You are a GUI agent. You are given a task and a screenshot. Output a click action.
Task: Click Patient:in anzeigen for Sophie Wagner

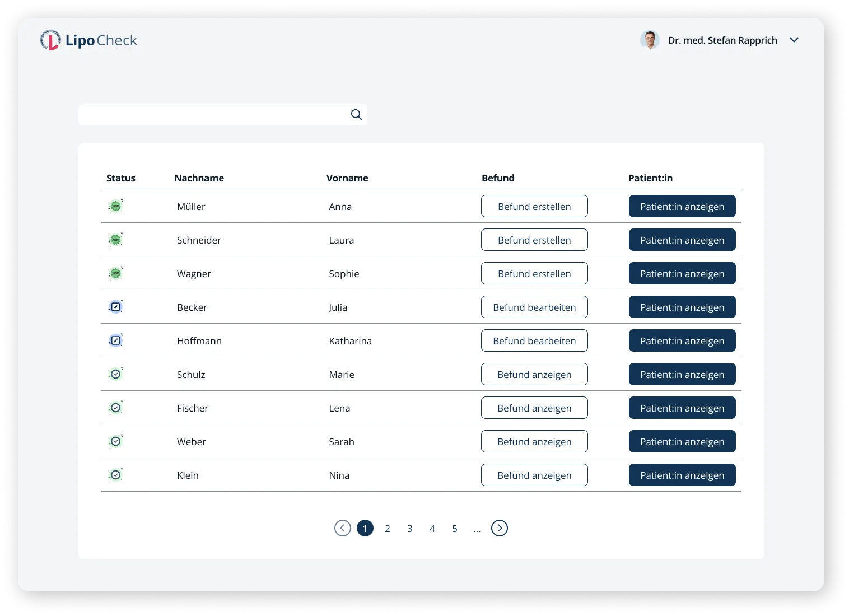pos(682,273)
